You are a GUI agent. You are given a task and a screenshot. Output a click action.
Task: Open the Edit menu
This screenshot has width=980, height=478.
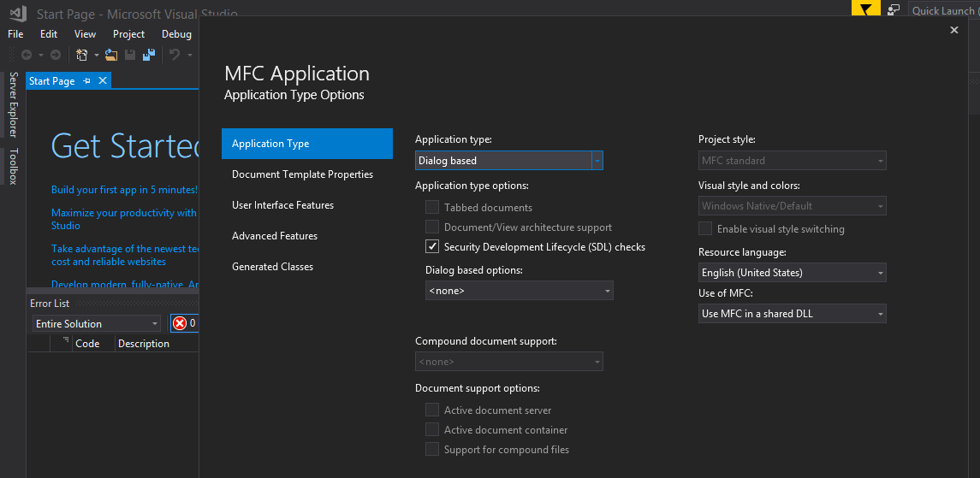point(49,34)
